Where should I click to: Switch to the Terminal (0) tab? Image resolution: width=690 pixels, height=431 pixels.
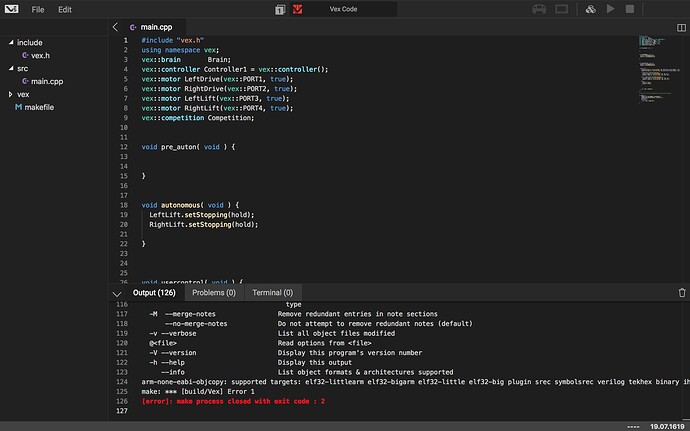pyautogui.click(x=271, y=292)
